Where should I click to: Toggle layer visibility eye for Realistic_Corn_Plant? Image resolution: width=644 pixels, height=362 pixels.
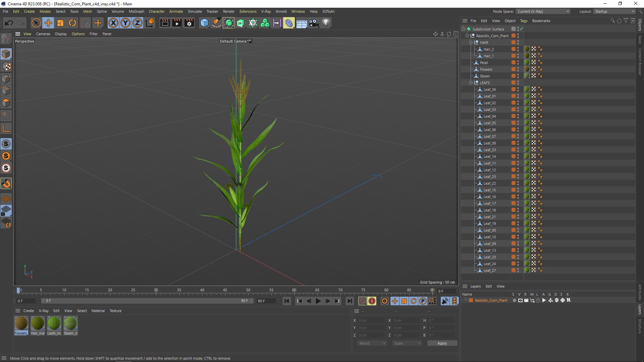520,300
